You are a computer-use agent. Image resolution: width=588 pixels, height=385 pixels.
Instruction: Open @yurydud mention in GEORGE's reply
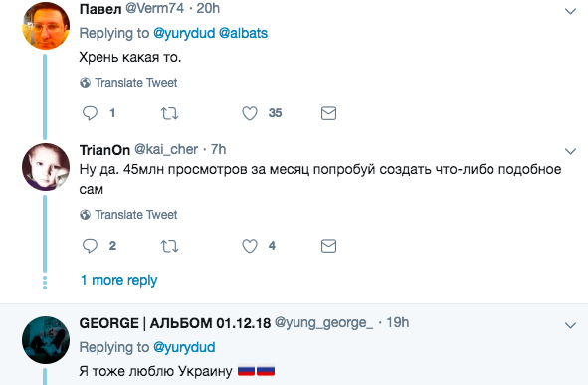coord(184,347)
